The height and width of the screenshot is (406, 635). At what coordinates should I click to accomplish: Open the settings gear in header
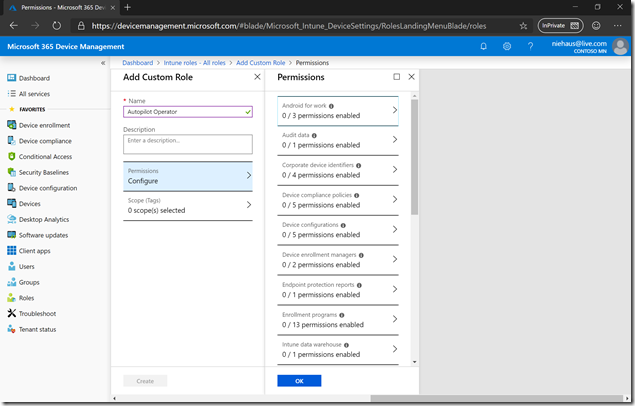[x=507, y=46]
